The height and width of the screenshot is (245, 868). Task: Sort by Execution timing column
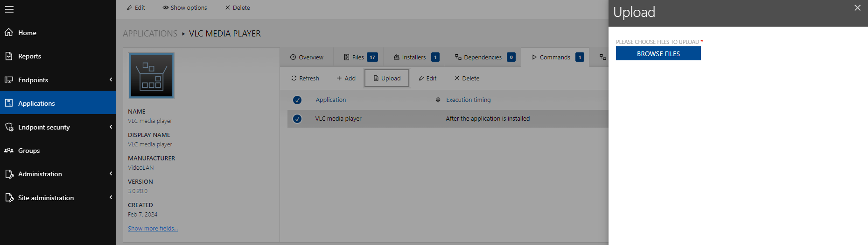pyautogui.click(x=468, y=100)
